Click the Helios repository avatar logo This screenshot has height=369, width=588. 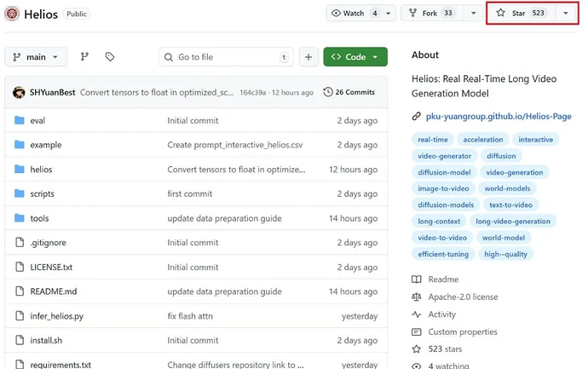pyautogui.click(x=12, y=14)
